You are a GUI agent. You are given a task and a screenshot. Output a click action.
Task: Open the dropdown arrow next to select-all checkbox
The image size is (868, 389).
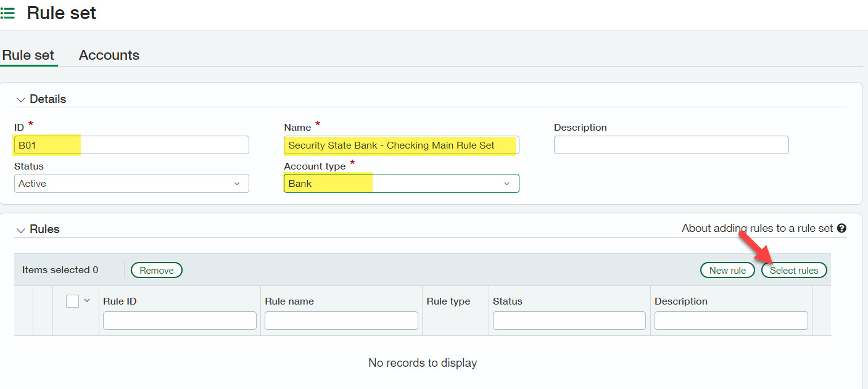click(x=87, y=301)
